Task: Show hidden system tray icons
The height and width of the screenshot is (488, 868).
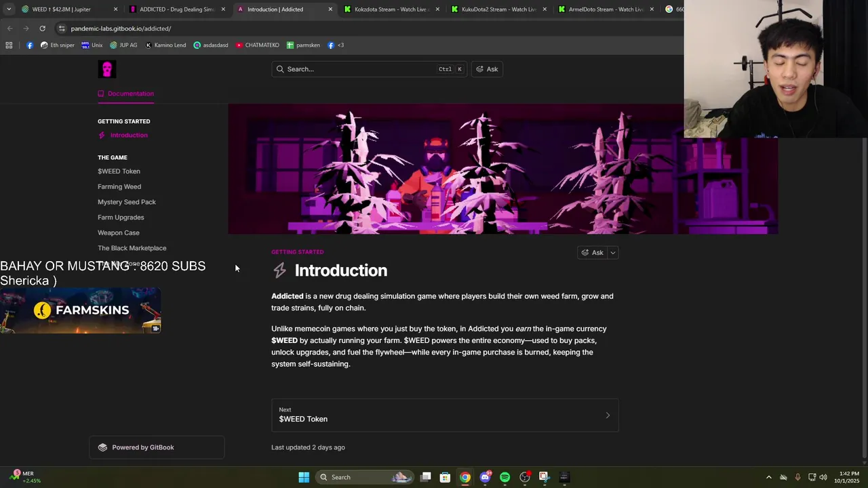Action: click(x=768, y=477)
